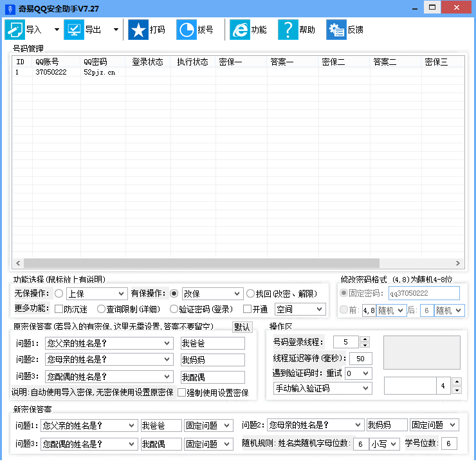Screen dimensions: 476x475
Task: Click the app icon in title bar
Action: point(10,9)
